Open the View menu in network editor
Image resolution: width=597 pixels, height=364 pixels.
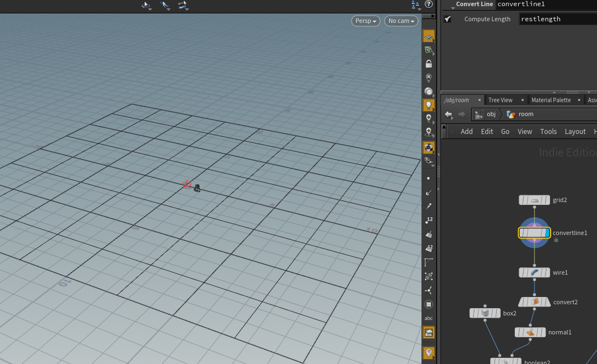[525, 132]
